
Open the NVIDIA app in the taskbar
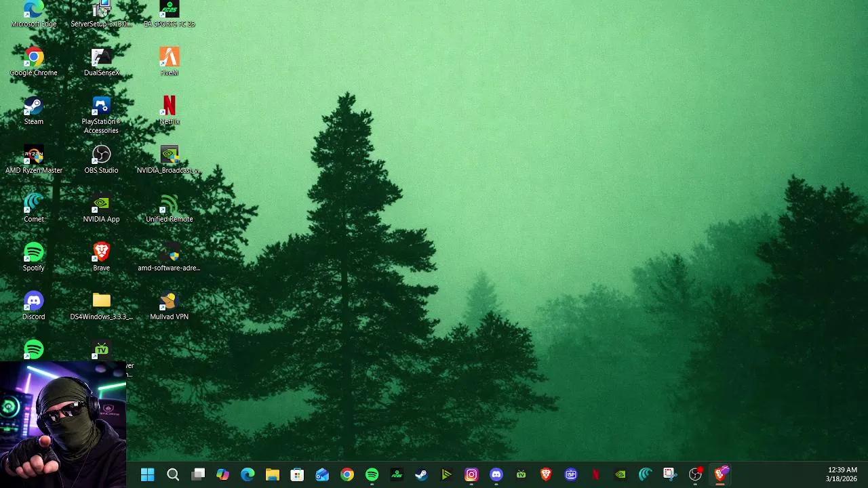click(x=620, y=474)
